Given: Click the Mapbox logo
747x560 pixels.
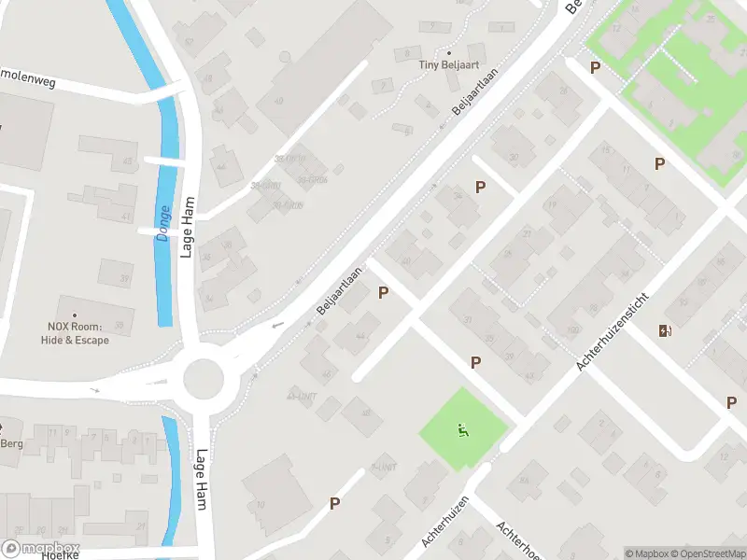Looking at the screenshot, I should coord(40,548).
